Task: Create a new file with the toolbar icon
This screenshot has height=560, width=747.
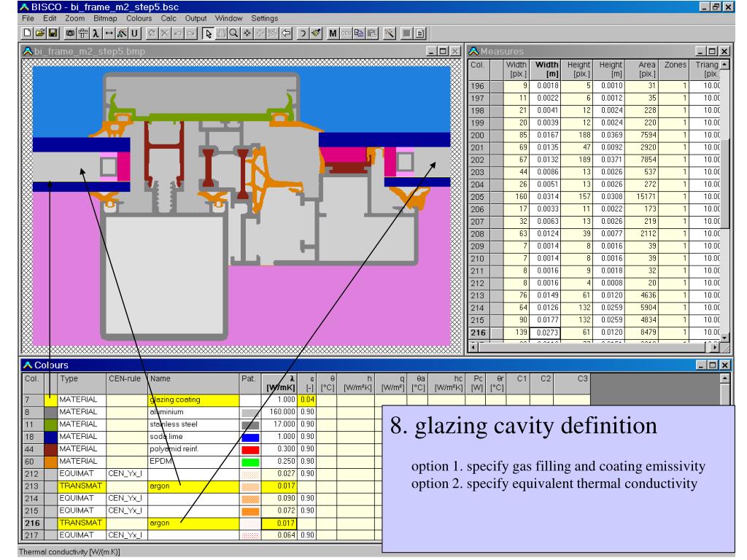Action: (x=27, y=34)
